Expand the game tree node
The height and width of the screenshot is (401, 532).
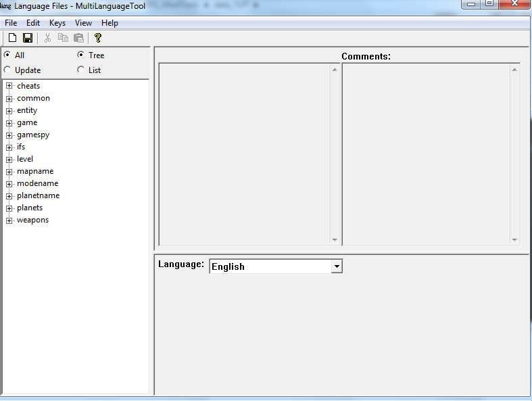pos(9,123)
